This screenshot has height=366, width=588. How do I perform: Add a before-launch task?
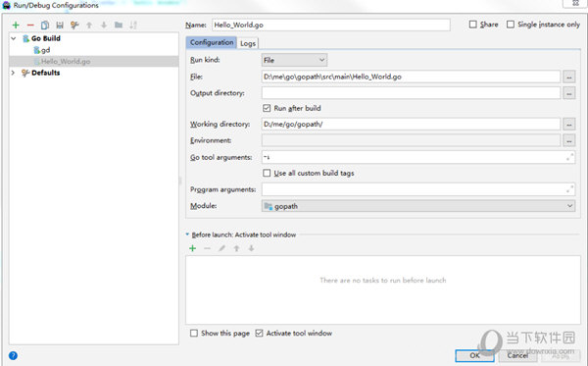click(193, 248)
